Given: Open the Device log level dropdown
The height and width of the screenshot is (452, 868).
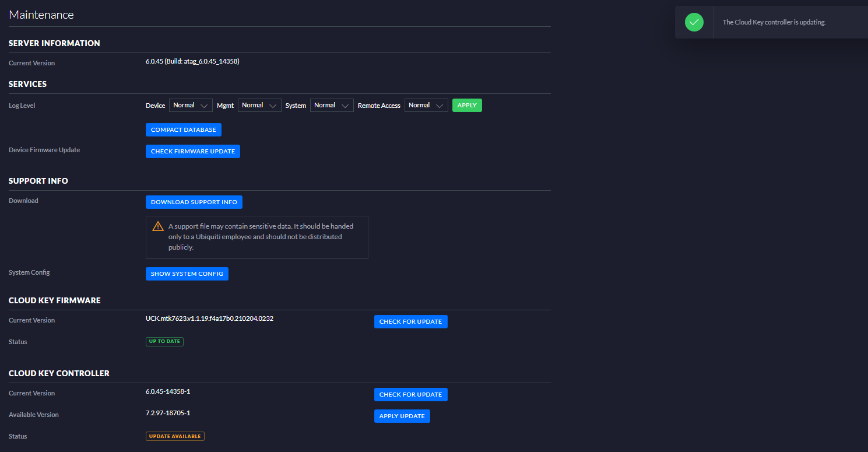Looking at the screenshot, I should 191,106.
